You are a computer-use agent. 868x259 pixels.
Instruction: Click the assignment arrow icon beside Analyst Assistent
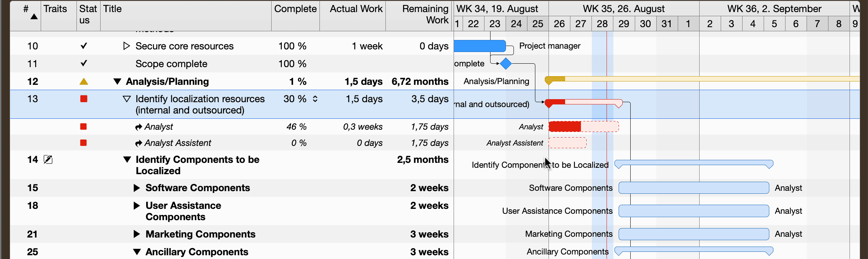coord(139,143)
